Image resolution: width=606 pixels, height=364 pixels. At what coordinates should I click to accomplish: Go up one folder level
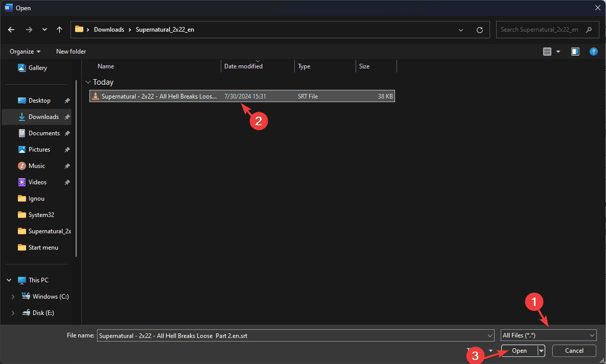pos(59,30)
